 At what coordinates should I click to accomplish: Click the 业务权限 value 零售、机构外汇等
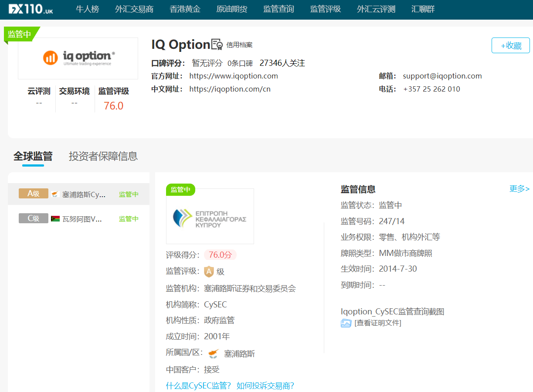click(x=409, y=237)
